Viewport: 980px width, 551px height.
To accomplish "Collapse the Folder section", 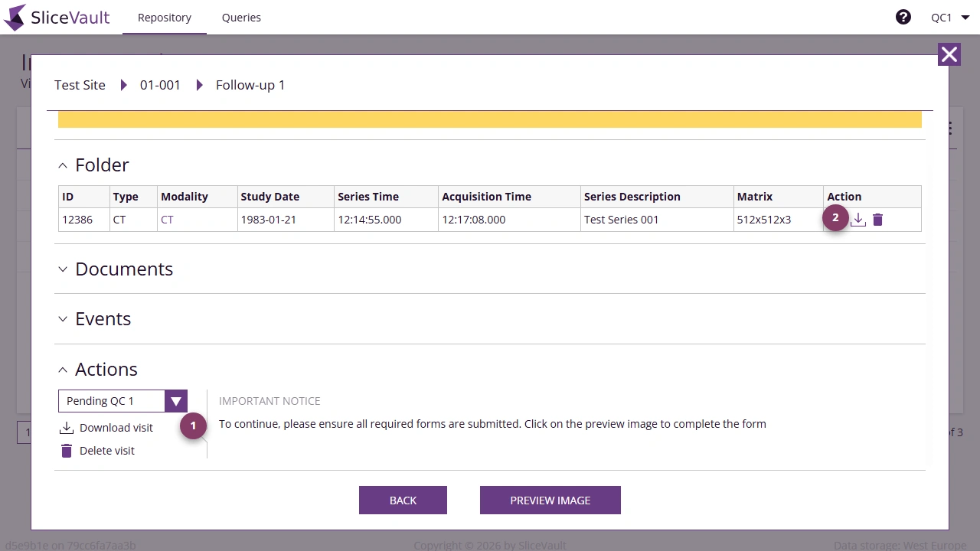I will (63, 165).
